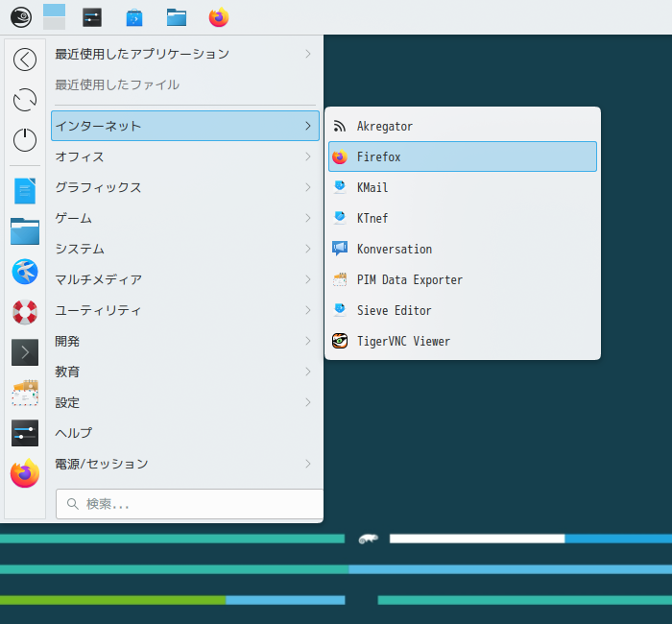Click the TigerVNC tiger eye icon

[340, 341]
